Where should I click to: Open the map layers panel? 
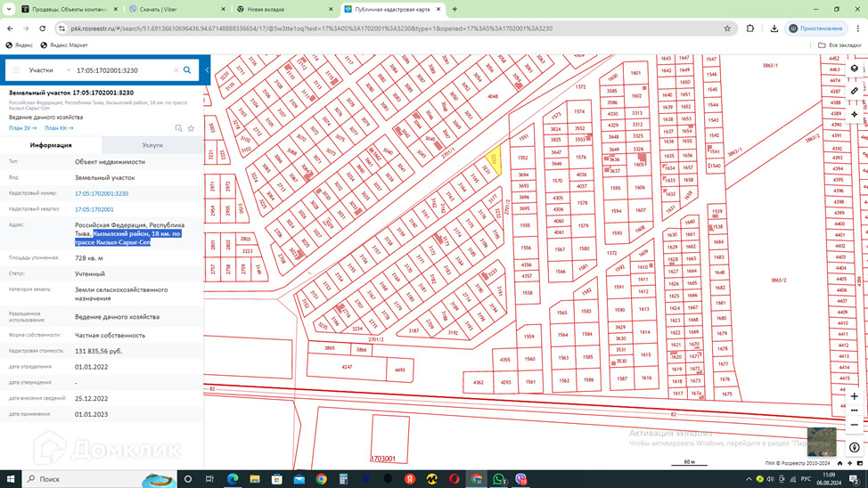tap(854, 69)
